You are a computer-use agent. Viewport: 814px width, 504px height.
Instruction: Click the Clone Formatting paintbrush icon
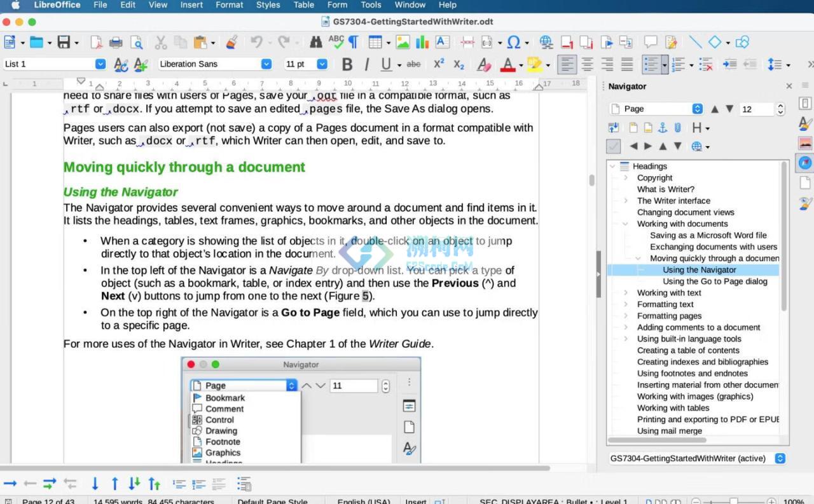click(231, 43)
